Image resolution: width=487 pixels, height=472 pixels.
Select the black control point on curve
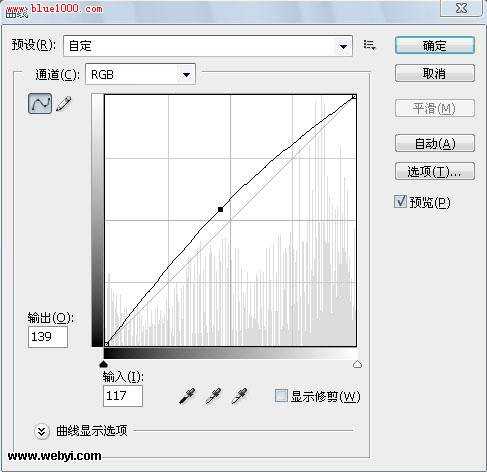[220, 209]
